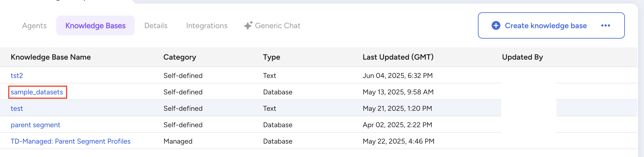Click the Type column header
Screen dimensions: 644x157
271,57
